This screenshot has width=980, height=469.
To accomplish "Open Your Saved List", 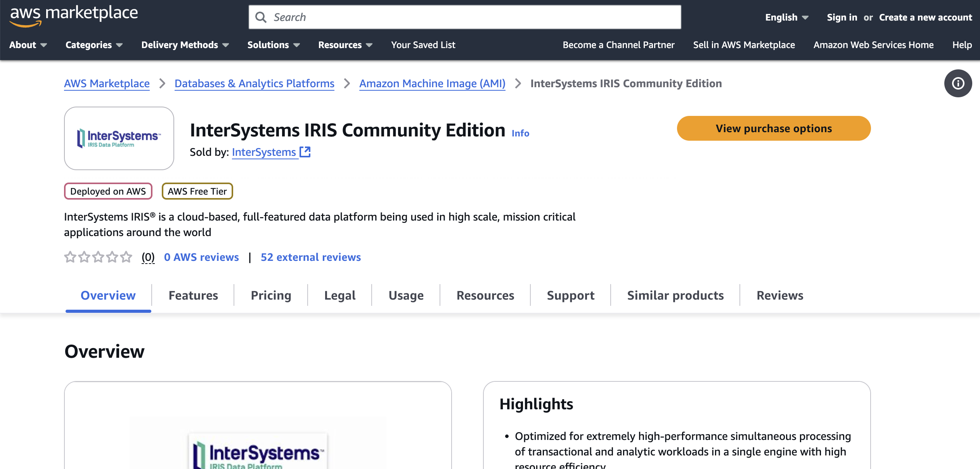I will 423,45.
